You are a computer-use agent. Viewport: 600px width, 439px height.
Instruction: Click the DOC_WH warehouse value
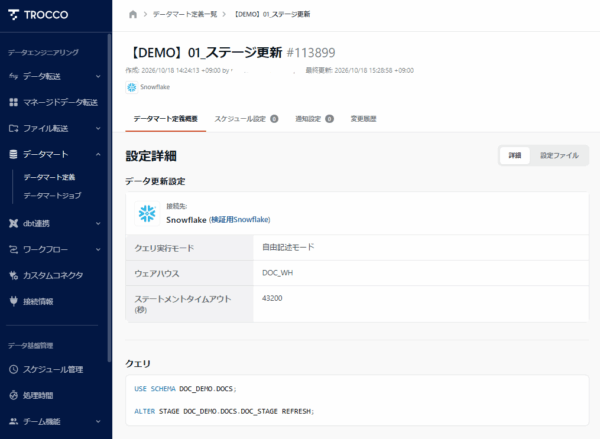[277, 273]
